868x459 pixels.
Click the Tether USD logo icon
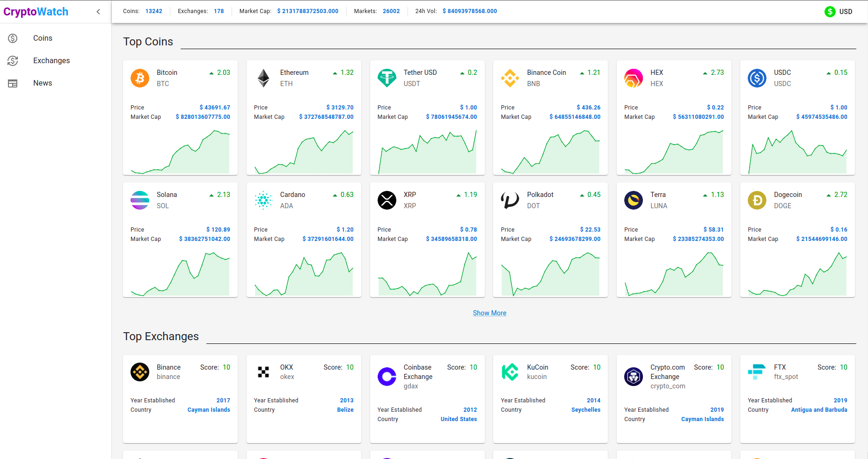[387, 78]
